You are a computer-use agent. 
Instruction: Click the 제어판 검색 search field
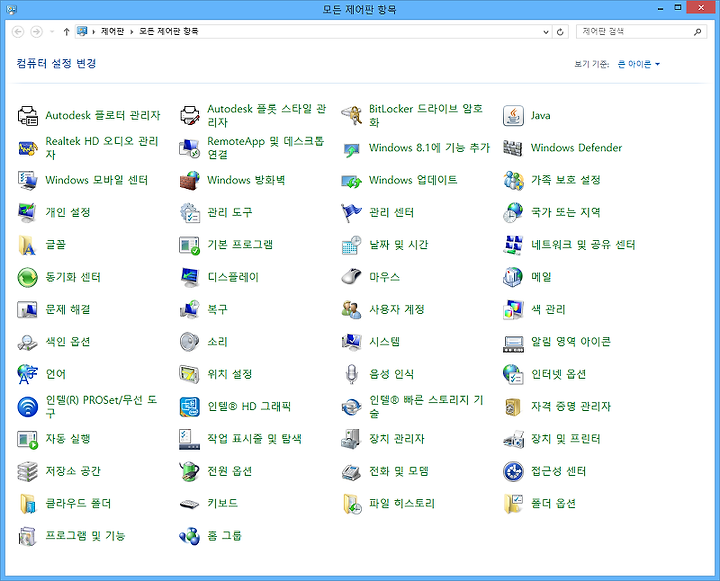pos(635,31)
